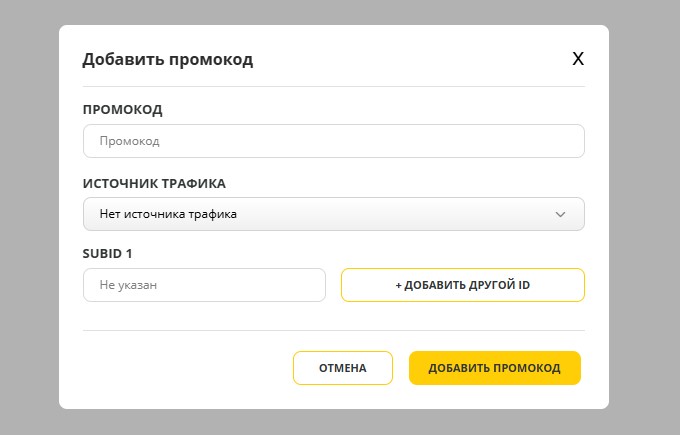Click the Отмена button

pos(343,368)
